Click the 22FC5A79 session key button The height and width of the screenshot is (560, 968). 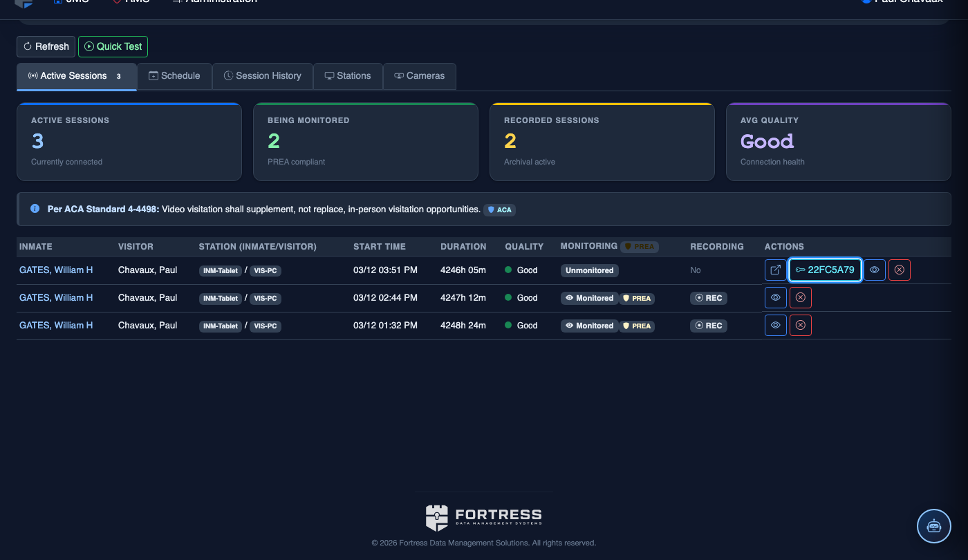pos(825,270)
